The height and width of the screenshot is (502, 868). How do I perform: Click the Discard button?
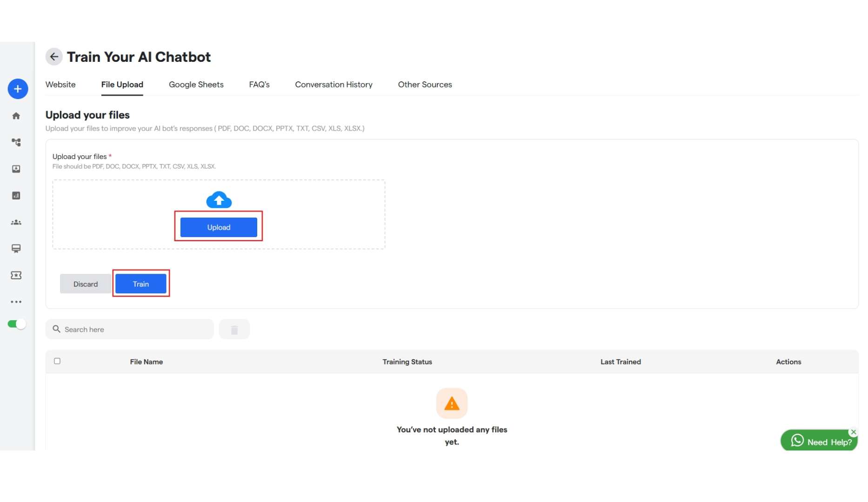(86, 284)
